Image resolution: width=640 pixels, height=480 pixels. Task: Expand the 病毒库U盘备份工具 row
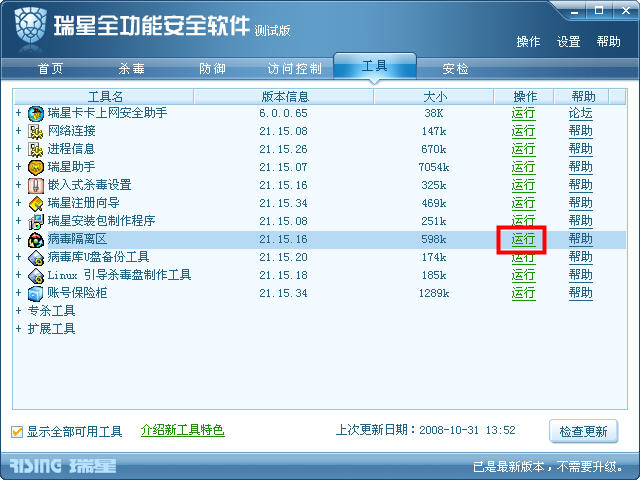(18, 257)
